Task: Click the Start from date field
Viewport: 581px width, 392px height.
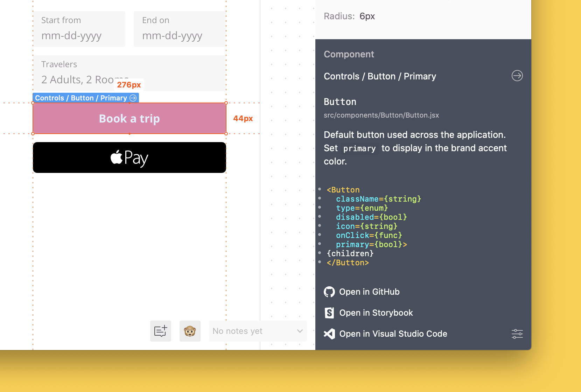Action: click(x=79, y=29)
